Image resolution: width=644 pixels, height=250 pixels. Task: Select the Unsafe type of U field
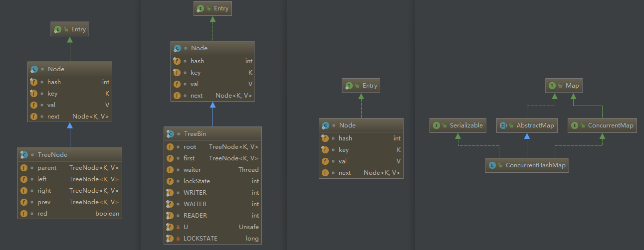pyautogui.click(x=249, y=227)
